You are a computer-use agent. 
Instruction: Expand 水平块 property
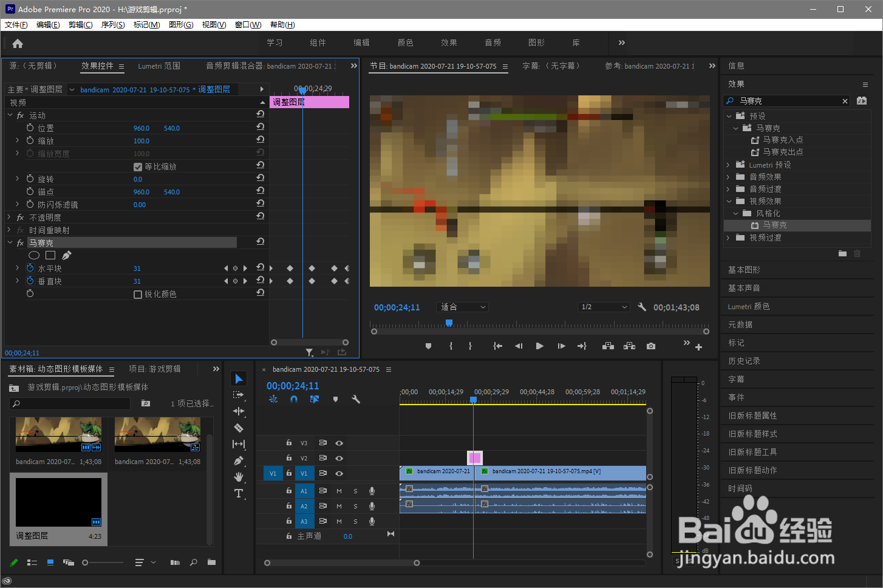(x=18, y=268)
